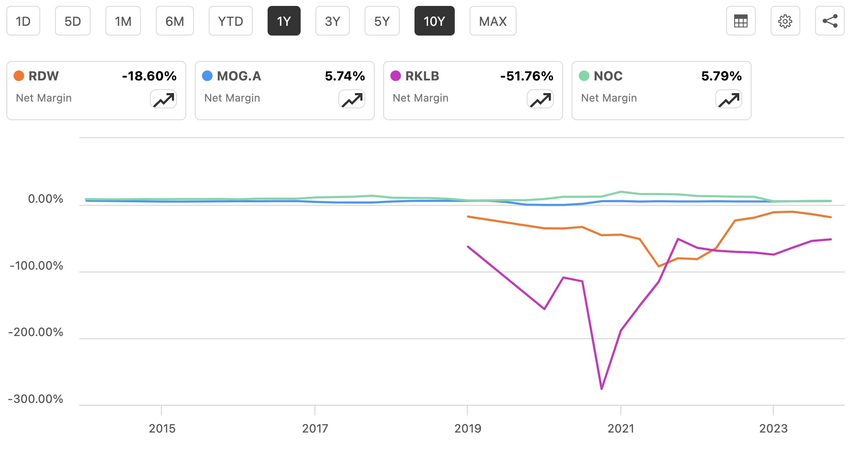Click the MAX range button

tap(492, 21)
